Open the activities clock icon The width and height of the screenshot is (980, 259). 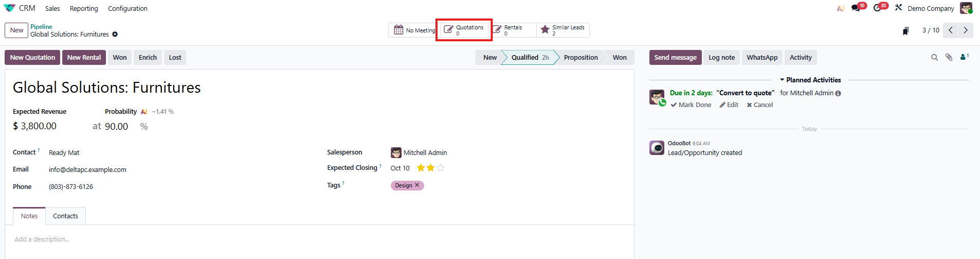point(878,8)
